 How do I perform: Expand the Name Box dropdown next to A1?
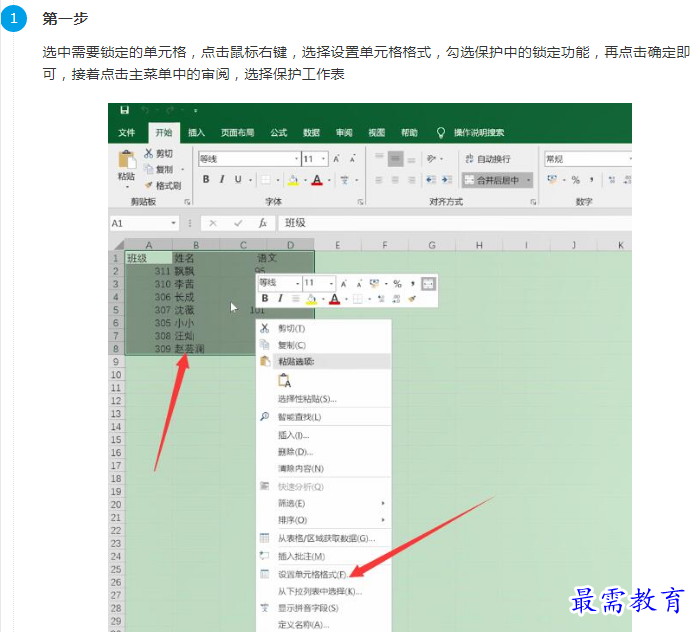(174, 223)
